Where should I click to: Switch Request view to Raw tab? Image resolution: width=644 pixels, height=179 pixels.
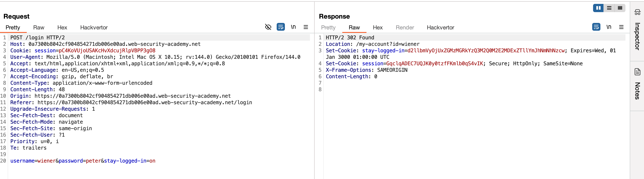[x=38, y=27]
